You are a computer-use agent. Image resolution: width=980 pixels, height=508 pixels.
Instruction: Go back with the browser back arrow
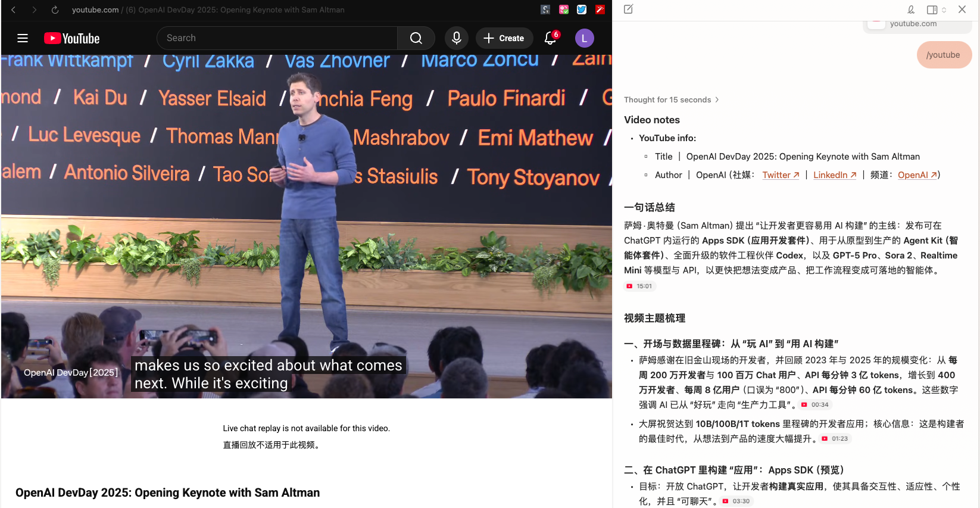coord(14,10)
